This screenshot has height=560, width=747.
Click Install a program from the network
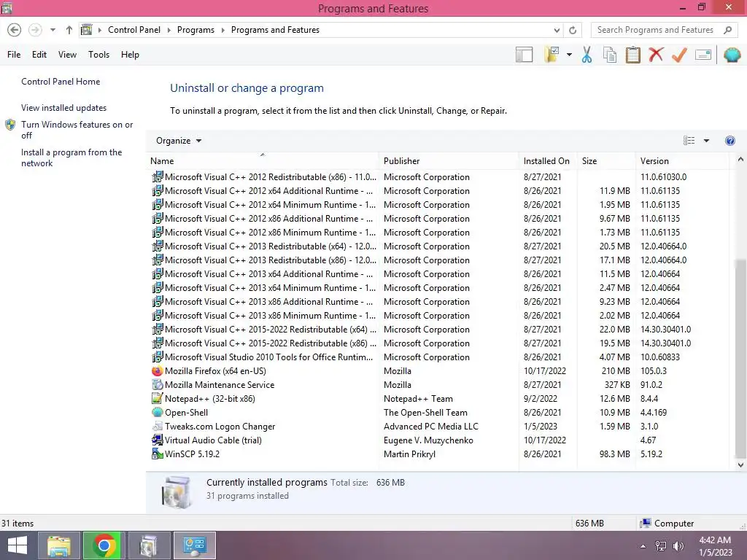(x=71, y=157)
